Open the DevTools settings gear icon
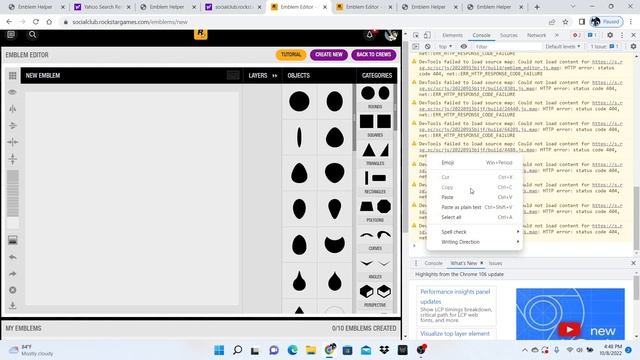The image size is (640, 360). (610, 36)
